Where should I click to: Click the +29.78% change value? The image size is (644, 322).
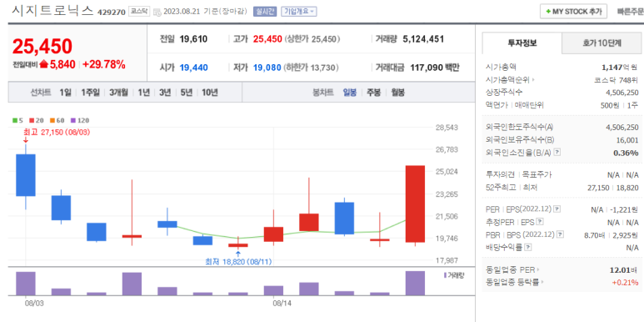tap(104, 64)
